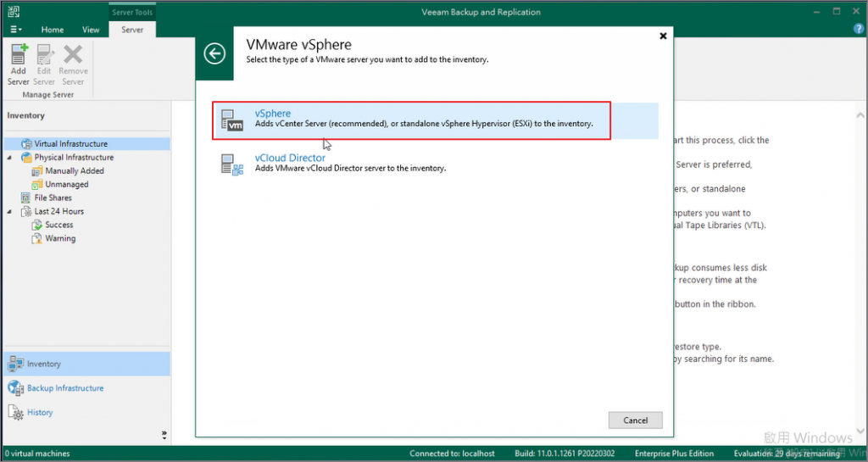Select the Success tree label
This screenshot has width=868, height=462.
[58, 225]
